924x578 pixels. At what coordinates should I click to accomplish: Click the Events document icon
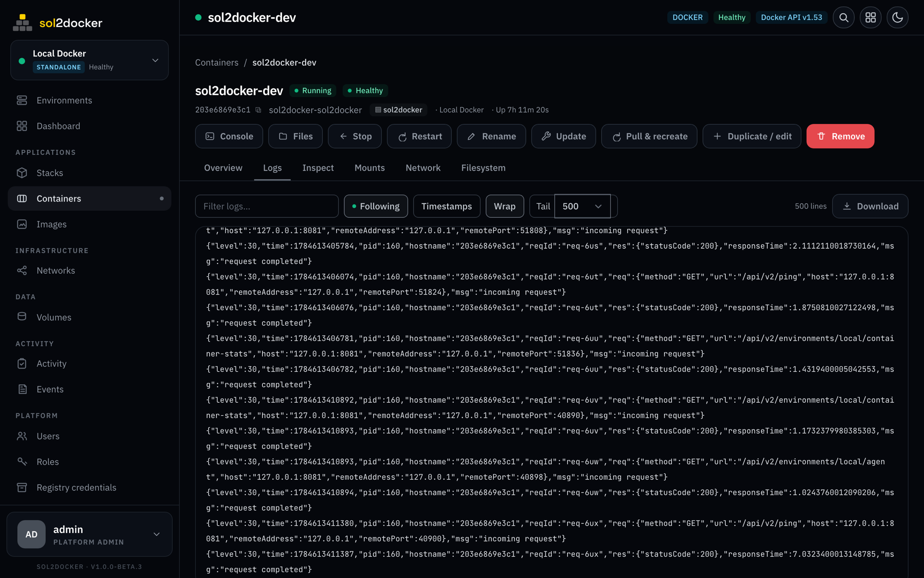[x=22, y=389]
